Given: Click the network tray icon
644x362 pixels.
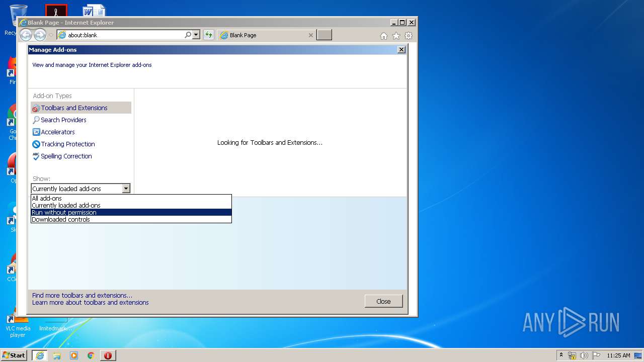Looking at the screenshot, I should (x=572, y=355).
